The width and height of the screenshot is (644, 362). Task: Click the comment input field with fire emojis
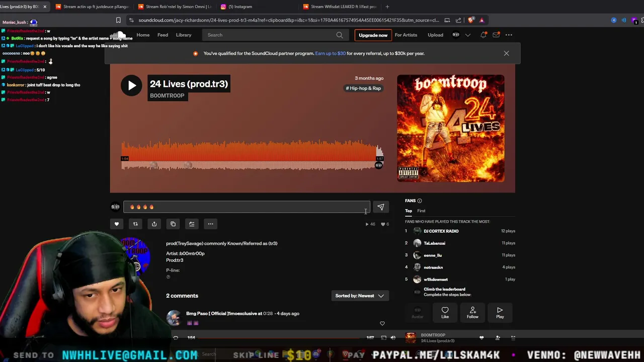tap(247, 207)
